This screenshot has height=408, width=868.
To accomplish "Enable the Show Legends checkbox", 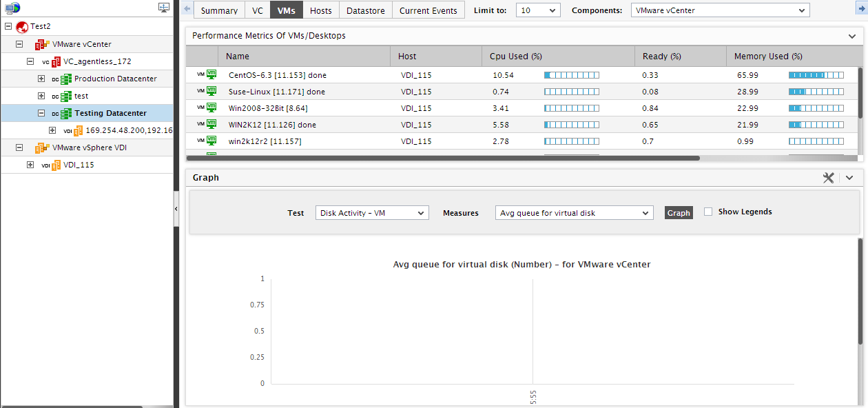I will coord(708,212).
